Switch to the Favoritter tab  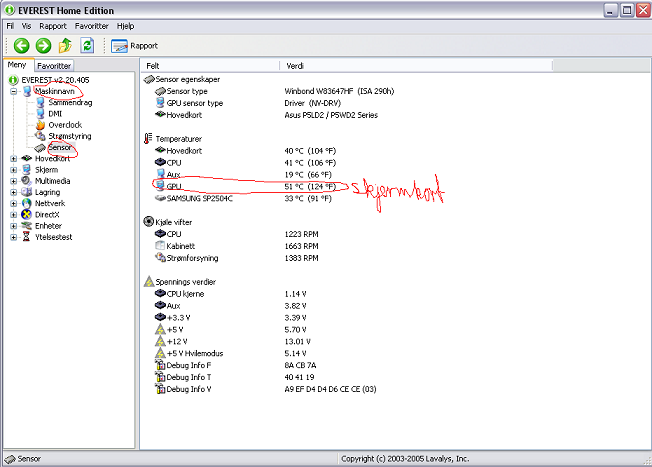[54, 66]
